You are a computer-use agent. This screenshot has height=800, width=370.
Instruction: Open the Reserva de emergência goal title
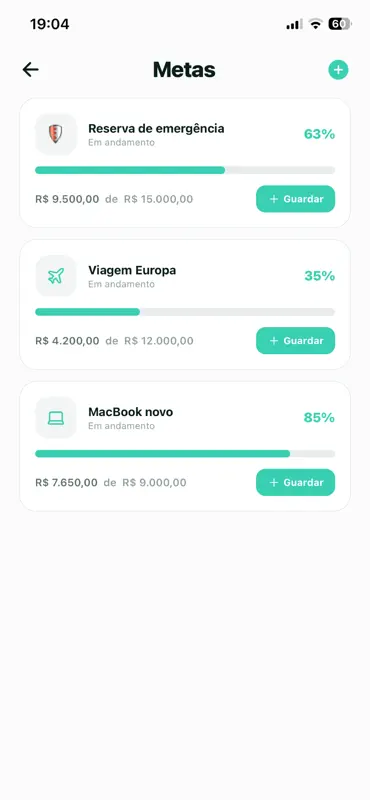click(156, 129)
